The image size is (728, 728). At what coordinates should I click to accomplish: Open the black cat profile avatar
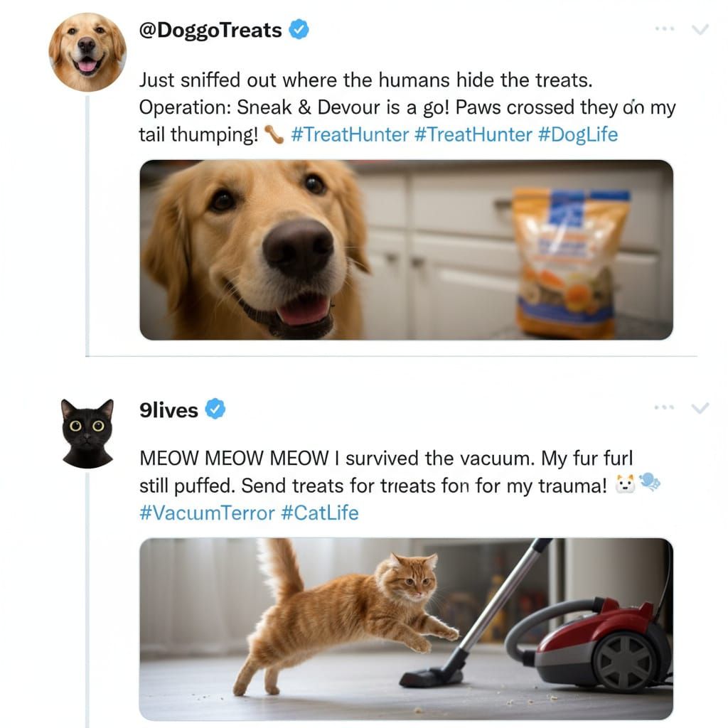pyautogui.click(x=87, y=433)
